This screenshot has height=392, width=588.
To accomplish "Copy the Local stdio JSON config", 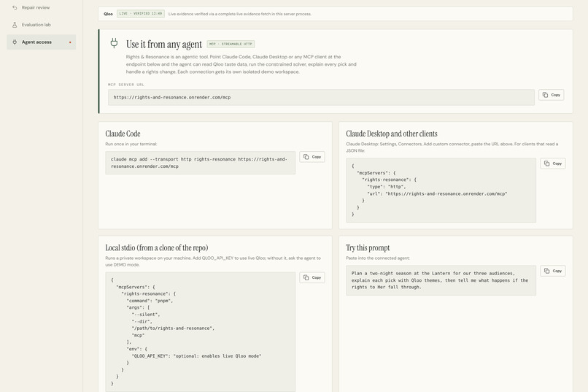I will [312, 277].
